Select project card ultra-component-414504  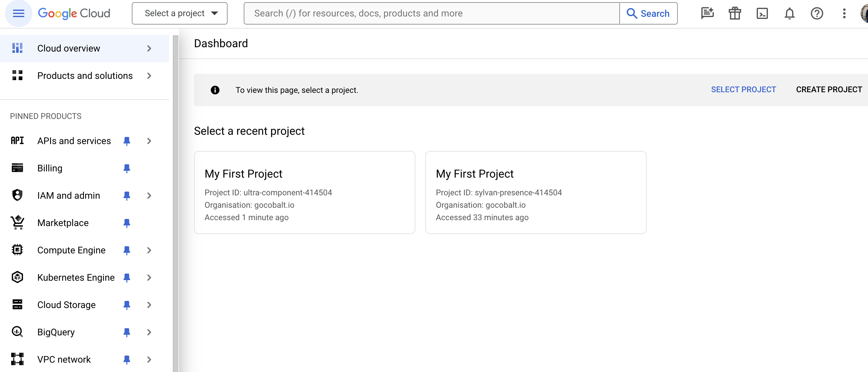click(x=304, y=192)
